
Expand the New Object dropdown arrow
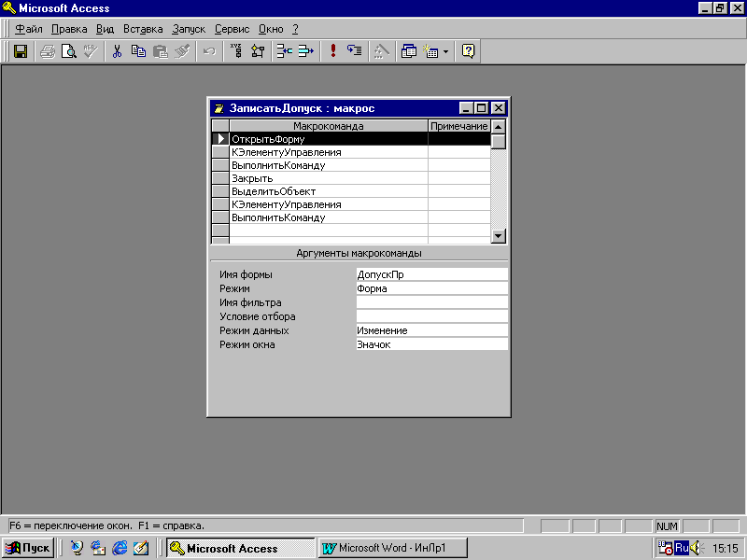(446, 51)
